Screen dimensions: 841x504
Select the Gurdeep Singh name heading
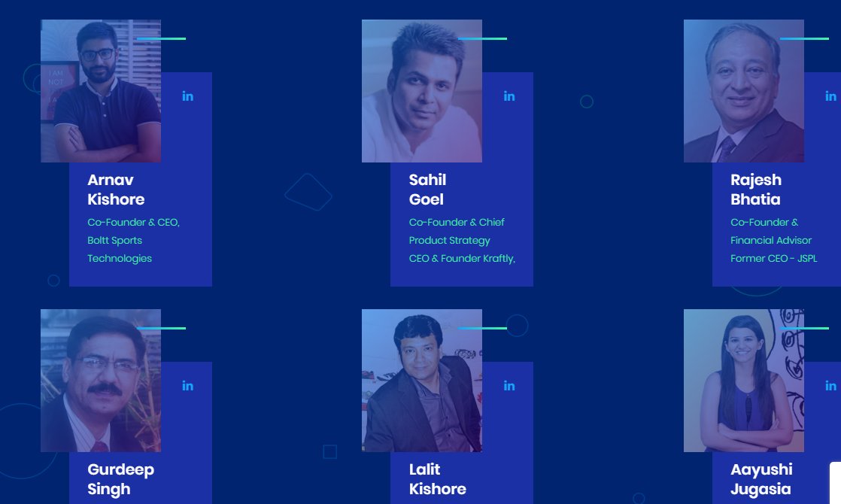(x=120, y=479)
